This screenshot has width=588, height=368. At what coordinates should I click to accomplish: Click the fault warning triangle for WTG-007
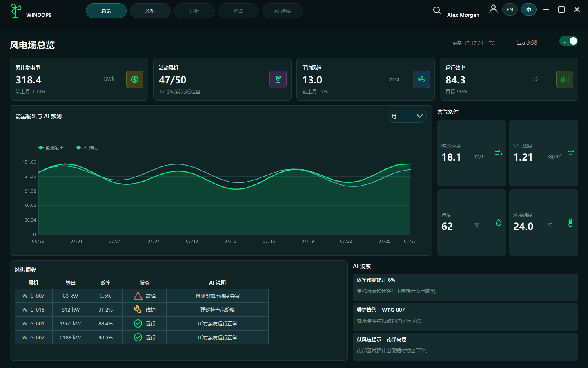coord(138,296)
